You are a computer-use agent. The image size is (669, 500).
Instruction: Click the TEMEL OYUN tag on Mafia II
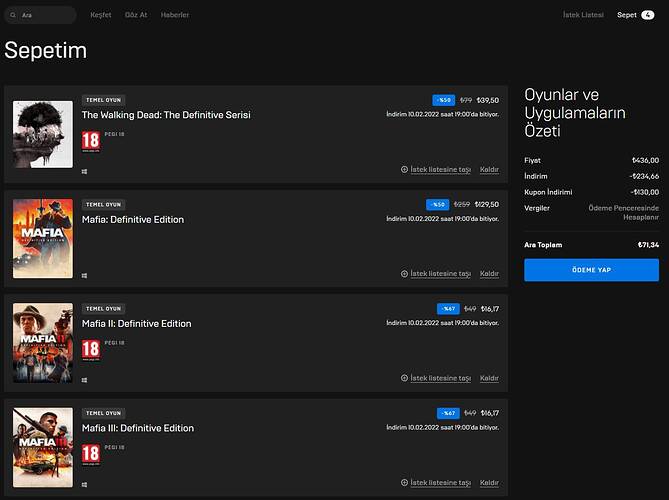pyautogui.click(x=103, y=309)
